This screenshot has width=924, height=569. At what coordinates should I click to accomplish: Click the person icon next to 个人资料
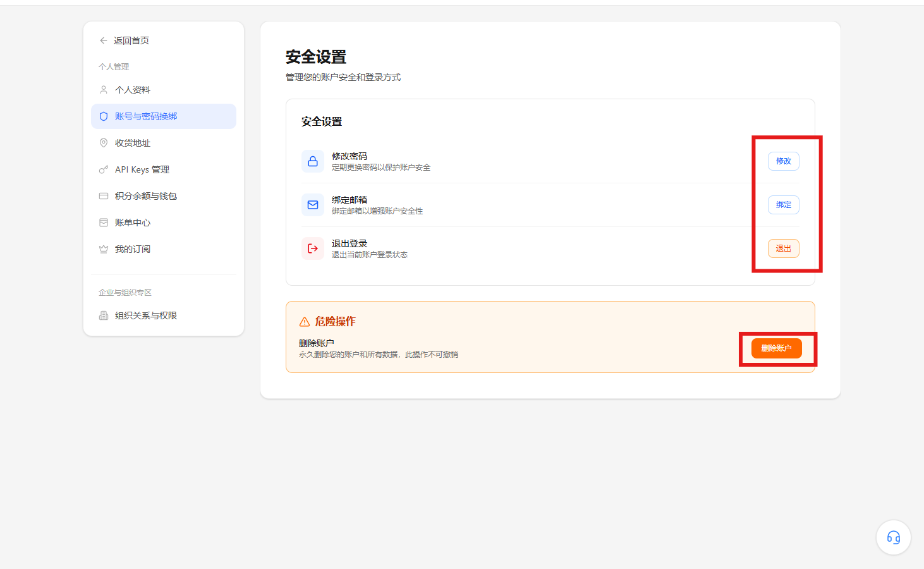104,90
